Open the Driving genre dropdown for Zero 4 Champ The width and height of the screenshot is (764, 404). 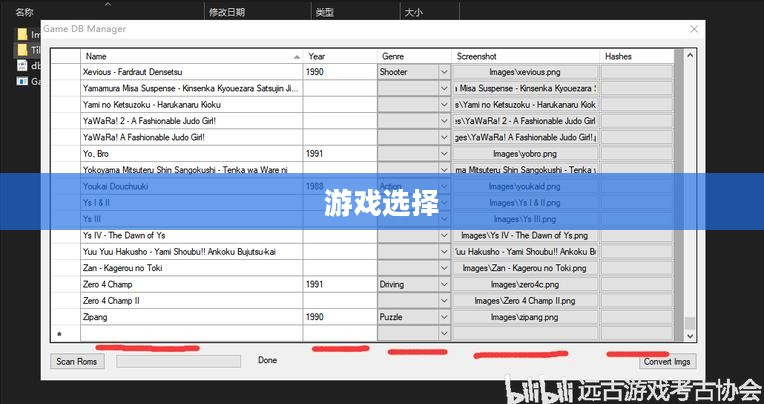(444, 285)
